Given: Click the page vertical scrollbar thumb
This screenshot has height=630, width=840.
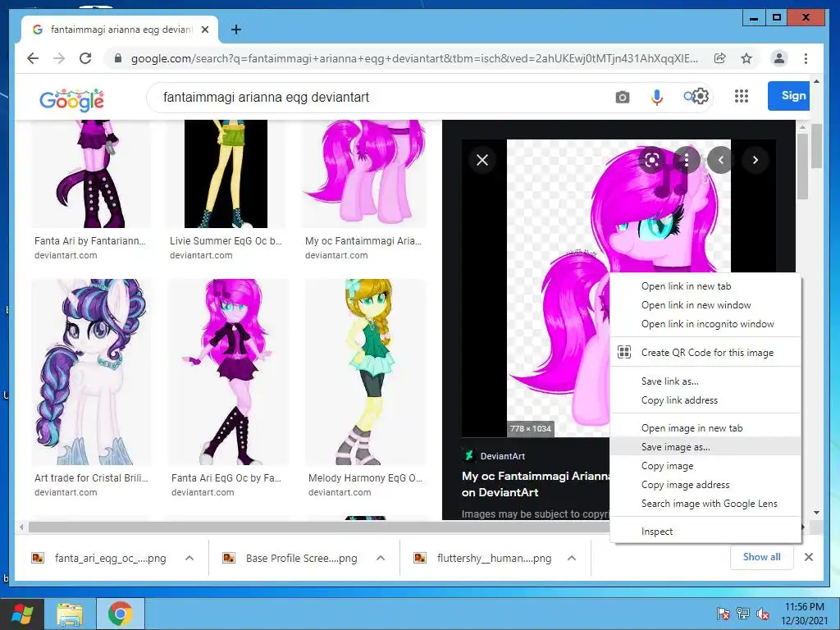Looking at the screenshot, I should tap(816, 146).
